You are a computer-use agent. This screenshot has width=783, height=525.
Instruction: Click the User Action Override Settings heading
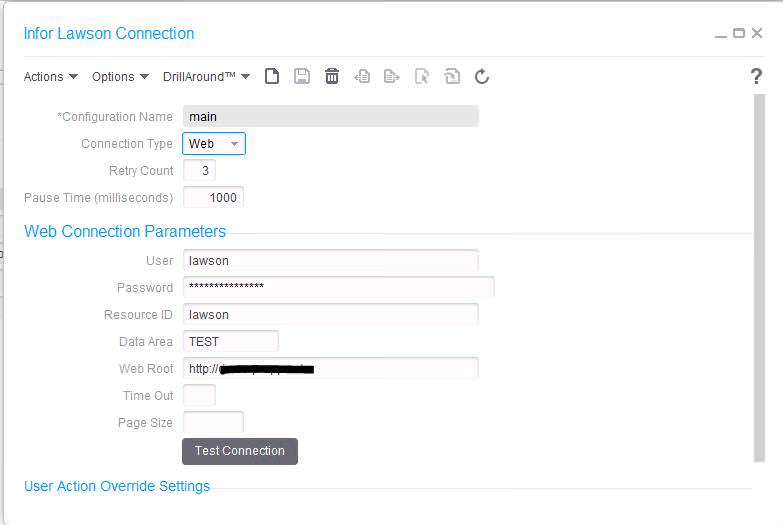pos(117,486)
